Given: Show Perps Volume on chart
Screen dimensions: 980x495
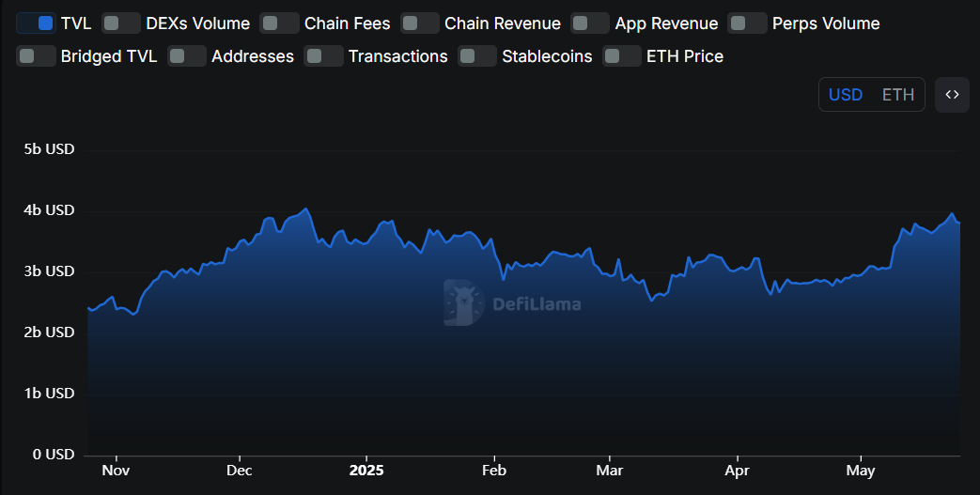Looking at the screenshot, I should [x=747, y=23].
